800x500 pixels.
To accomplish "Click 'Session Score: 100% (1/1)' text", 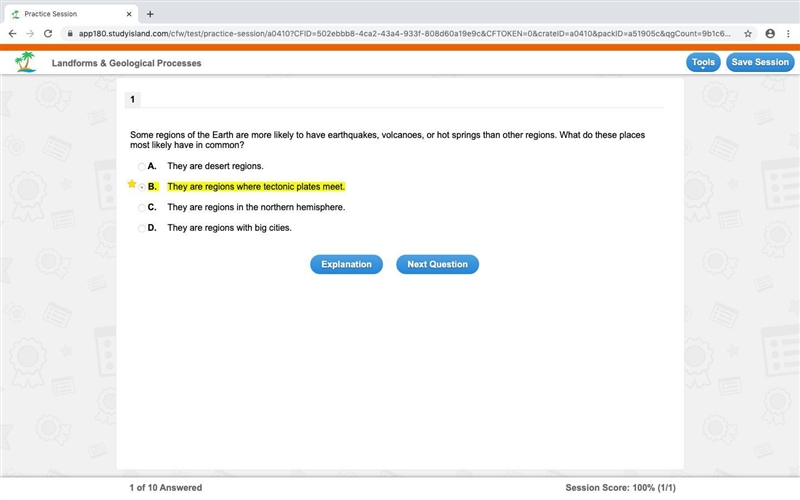I will pos(620,488).
